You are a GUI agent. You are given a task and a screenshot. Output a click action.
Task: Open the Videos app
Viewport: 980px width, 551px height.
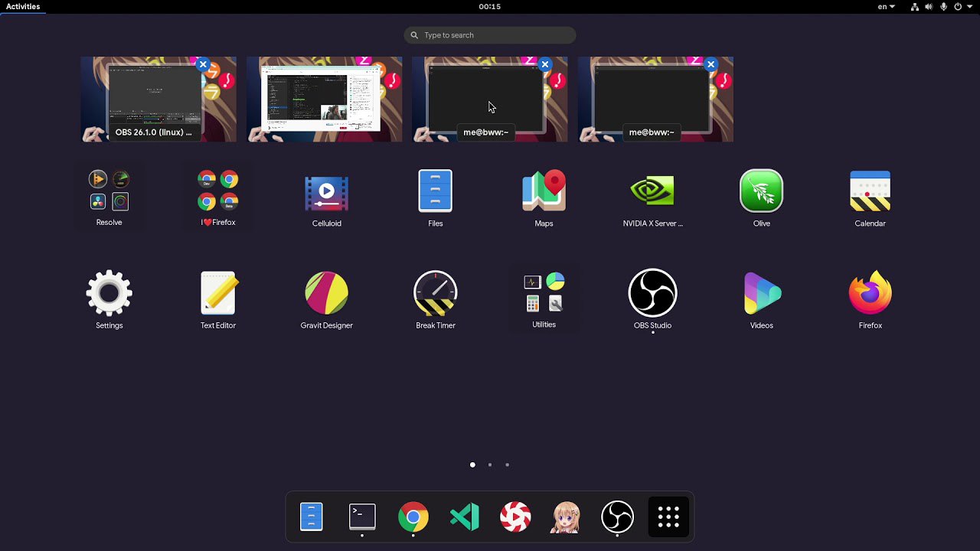pos(761,298)
